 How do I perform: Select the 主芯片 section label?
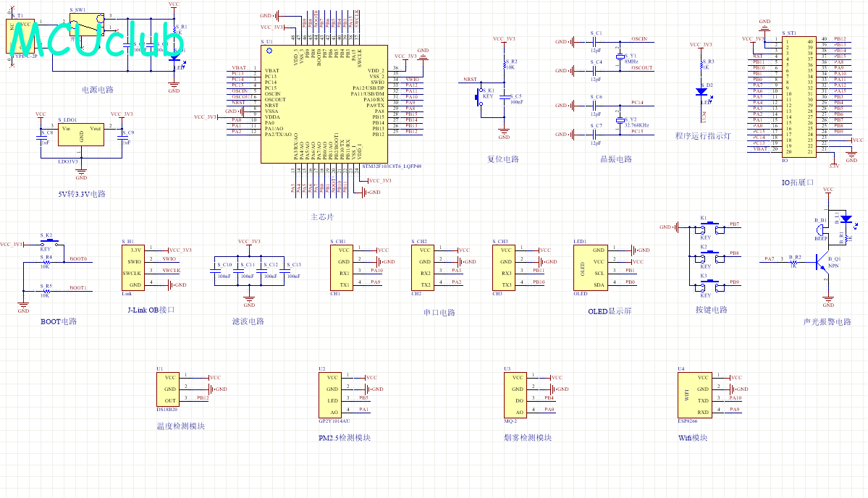tap(322, 217)
